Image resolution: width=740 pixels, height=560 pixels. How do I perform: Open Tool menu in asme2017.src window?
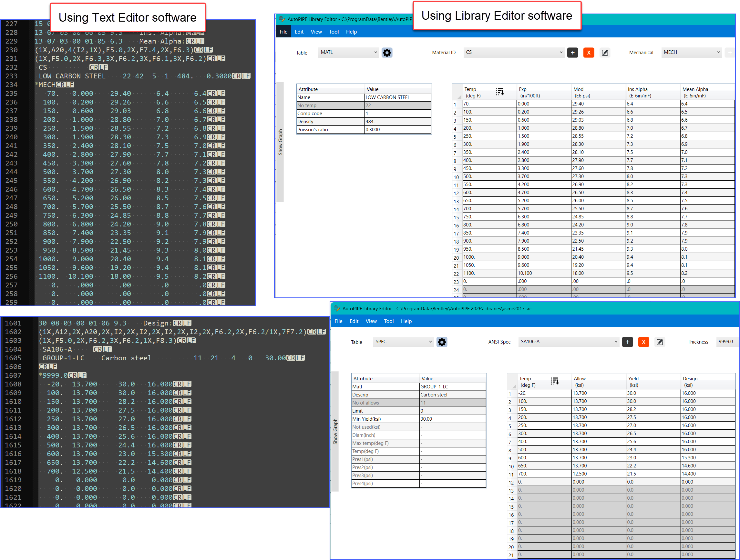389,321
